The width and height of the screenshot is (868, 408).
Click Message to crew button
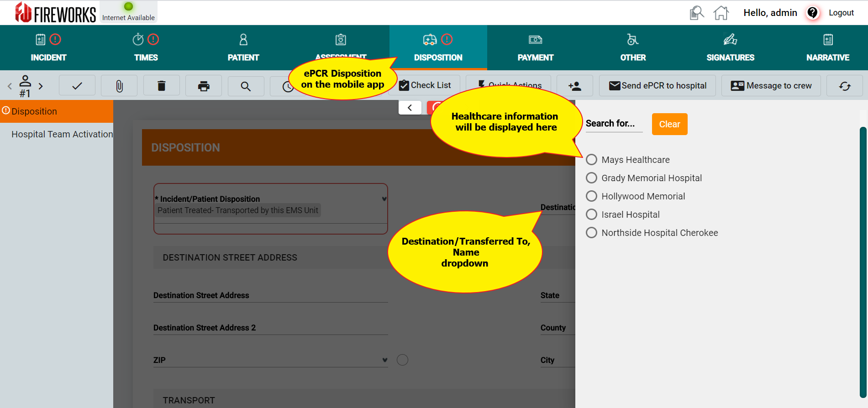tap(771, 85)
